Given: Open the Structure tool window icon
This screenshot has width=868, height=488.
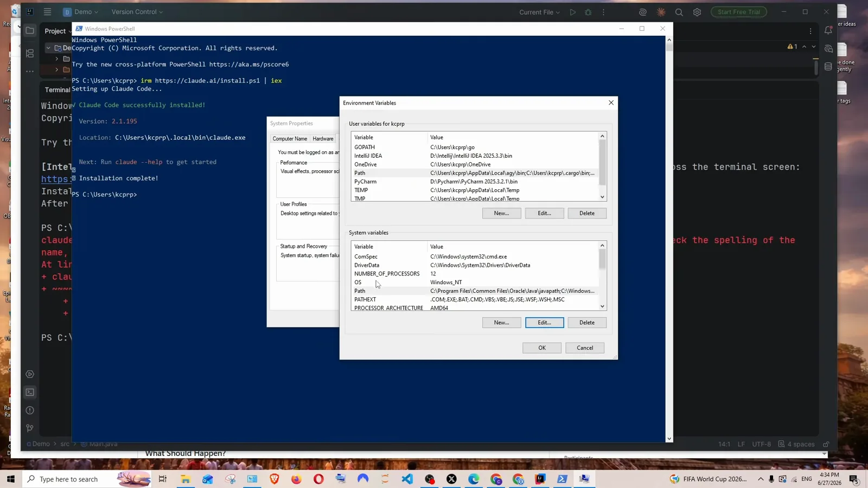Looking at the screenshot, I should tap(30, 53).
